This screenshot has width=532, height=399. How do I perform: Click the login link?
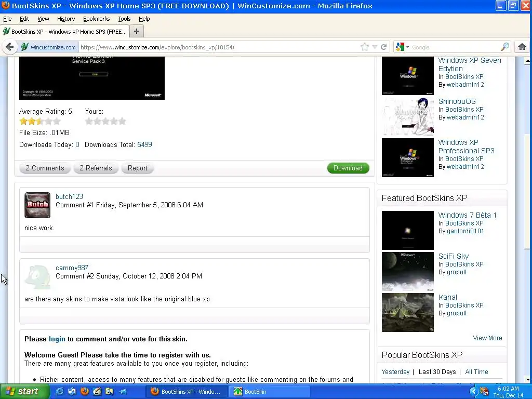57,339
